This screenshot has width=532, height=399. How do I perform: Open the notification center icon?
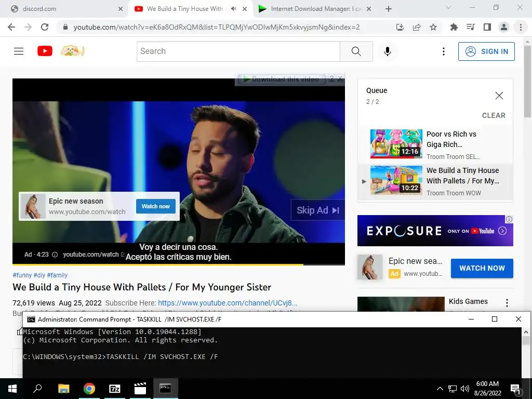(x=515, y=389)
